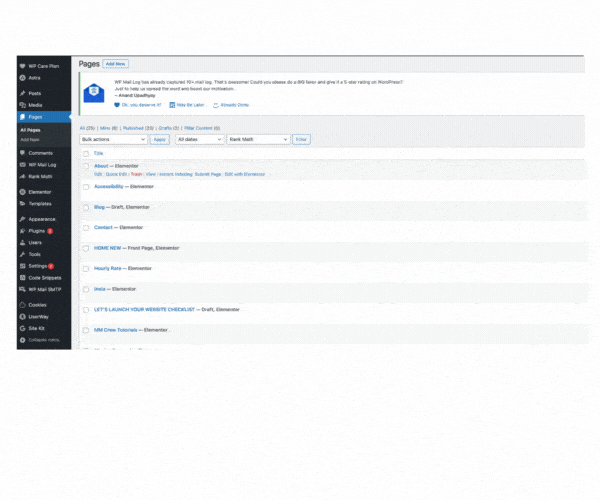Click the Users icon in sidebar
The width and height of the screenshot is (600, 500).
coord(22,242)
